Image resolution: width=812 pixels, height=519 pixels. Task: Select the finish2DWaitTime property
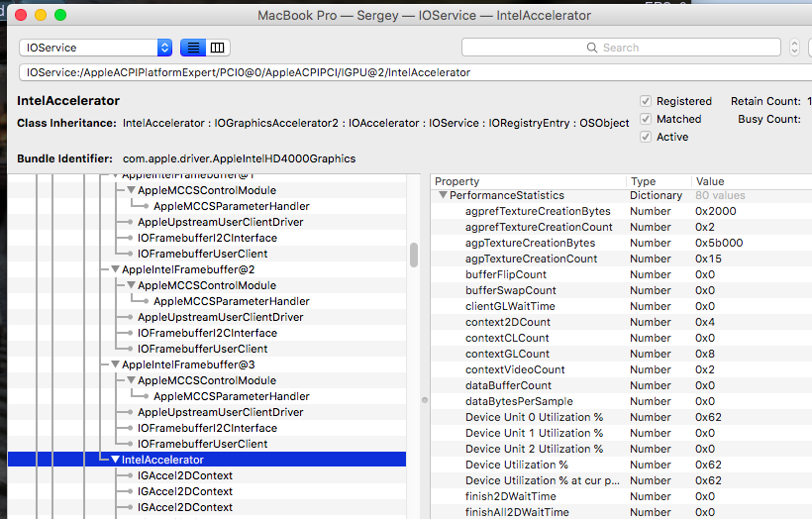(x=511, y=497)
